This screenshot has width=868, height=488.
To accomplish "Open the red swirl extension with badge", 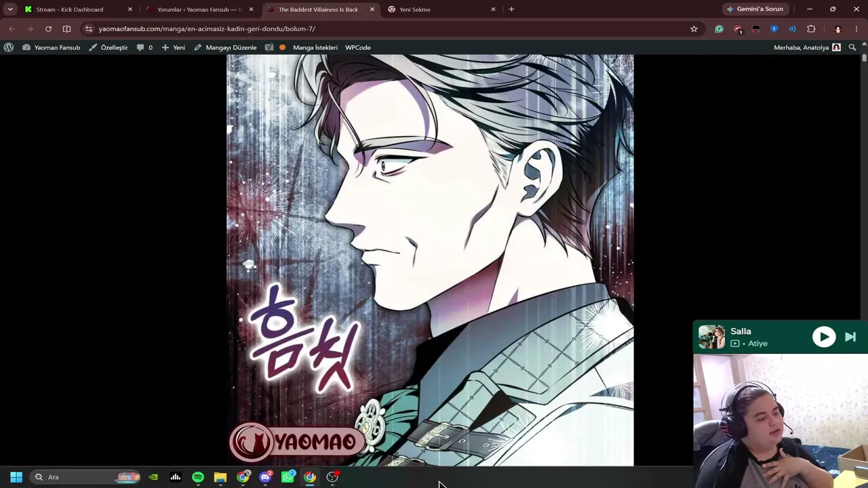I will 738,29.
